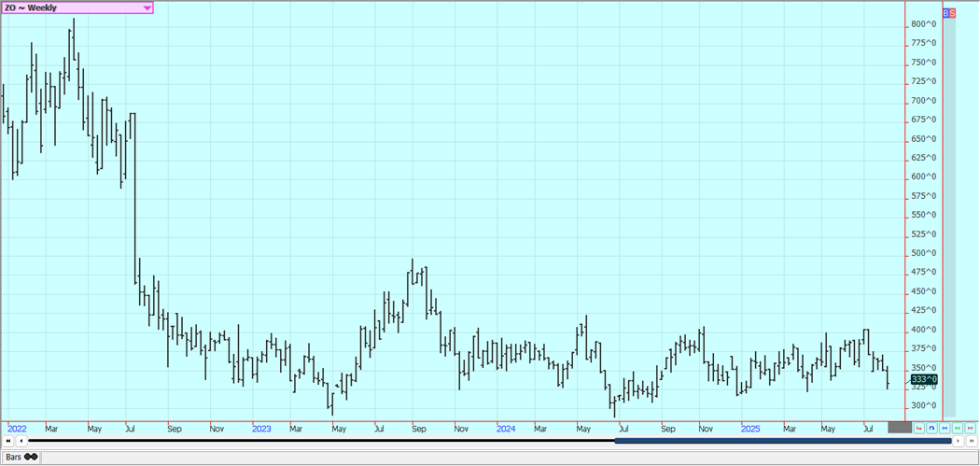This screenshot has width=980, height=466.
Task: Select the blue arch-shaped tool icon
Action: (x=931, y=428)
